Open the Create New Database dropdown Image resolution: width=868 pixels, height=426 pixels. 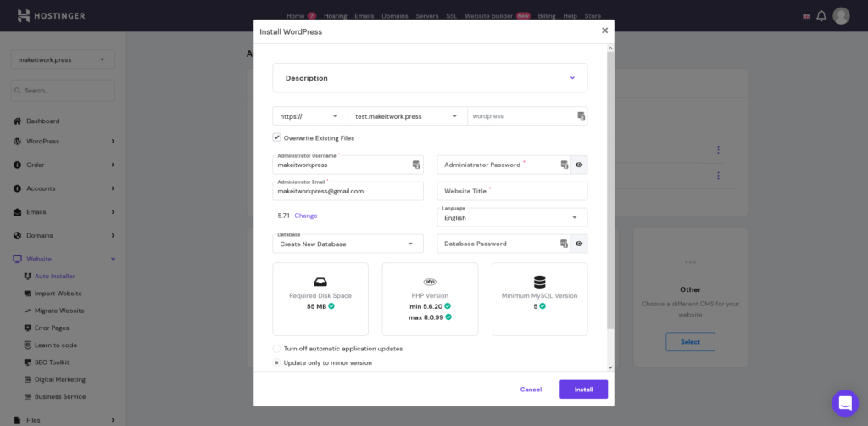point(348,244)
